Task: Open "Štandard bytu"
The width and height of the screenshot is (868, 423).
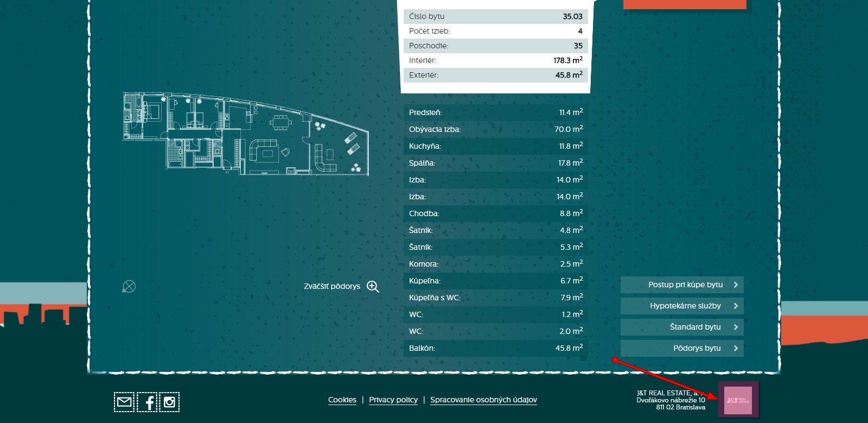Action: (682, 327)
